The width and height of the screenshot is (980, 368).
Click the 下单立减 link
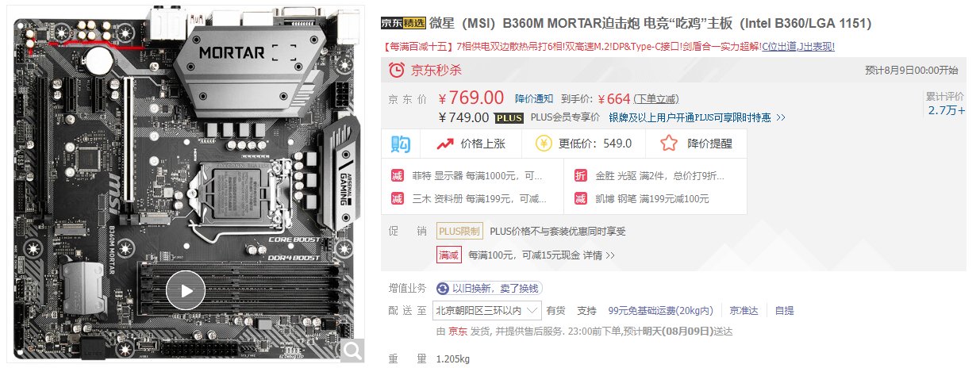pos(656,99)
